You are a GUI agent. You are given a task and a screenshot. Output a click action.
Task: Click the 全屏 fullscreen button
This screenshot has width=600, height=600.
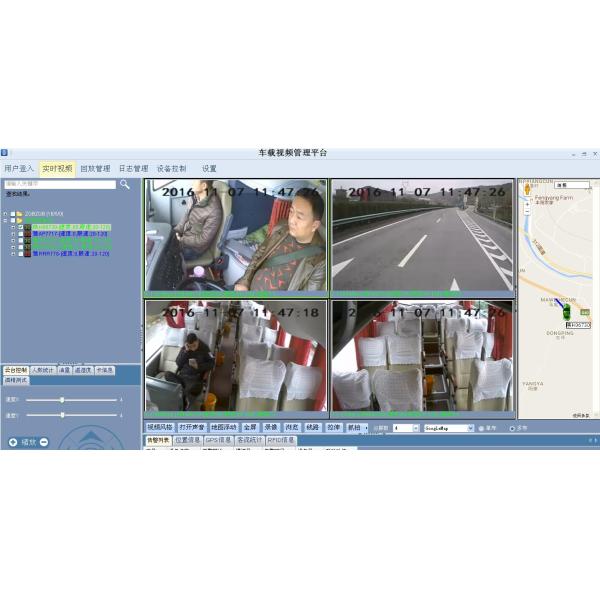tap(250, 428)
